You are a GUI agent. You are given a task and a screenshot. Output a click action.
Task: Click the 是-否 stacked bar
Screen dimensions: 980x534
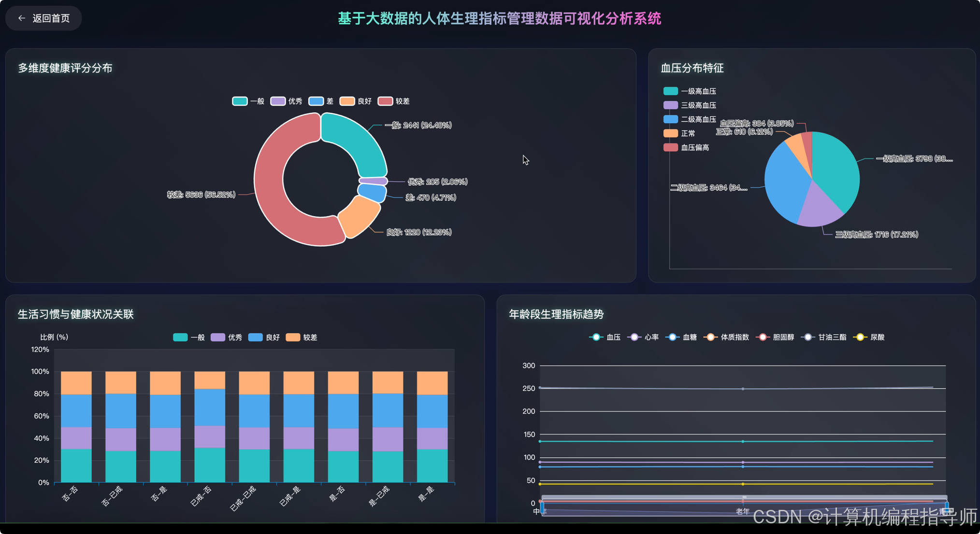coord(343,427)
